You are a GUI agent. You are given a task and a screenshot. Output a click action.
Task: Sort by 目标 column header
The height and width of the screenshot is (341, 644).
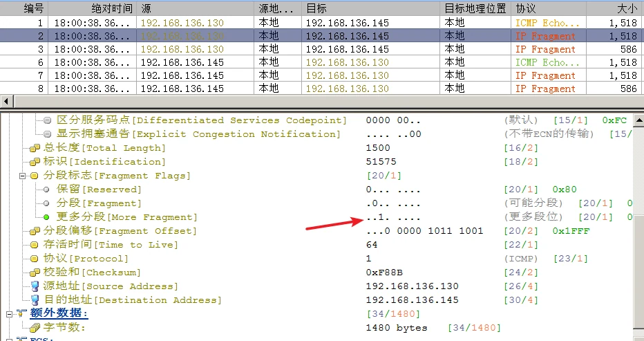click(x=371, y=8)
